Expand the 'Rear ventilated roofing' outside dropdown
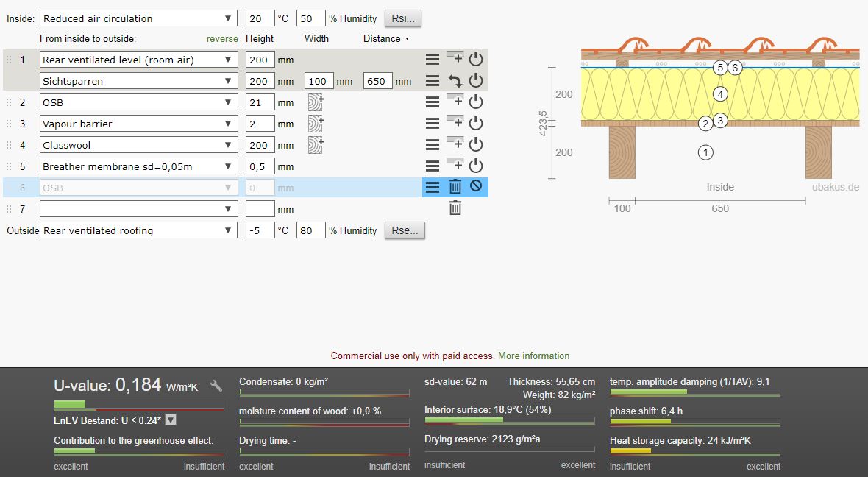The image size is (868, 477). (139, 230)
